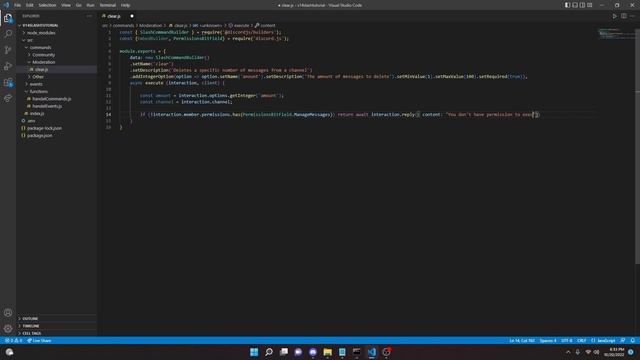Click the execute breadcrumb segment
Viewport: 640px width, 360px height.
tap(241, 25)
